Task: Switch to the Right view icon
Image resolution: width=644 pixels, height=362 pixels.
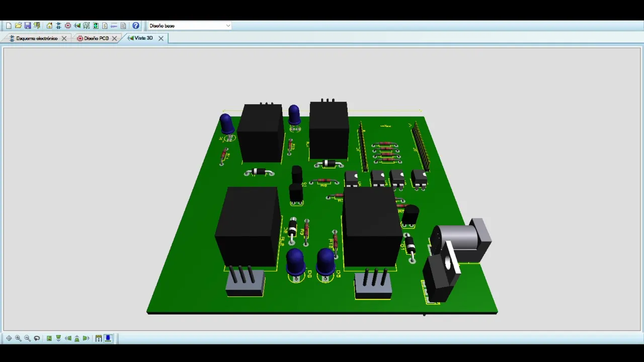Action: click(x=86, y=338)
